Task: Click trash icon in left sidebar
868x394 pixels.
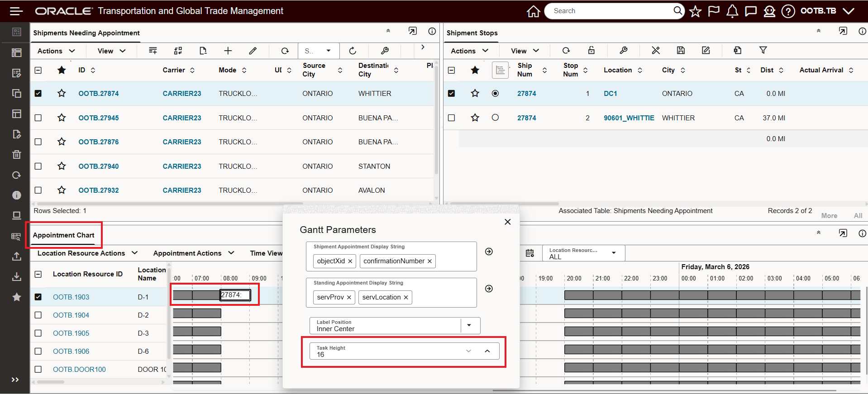Action: pos(17,155)
